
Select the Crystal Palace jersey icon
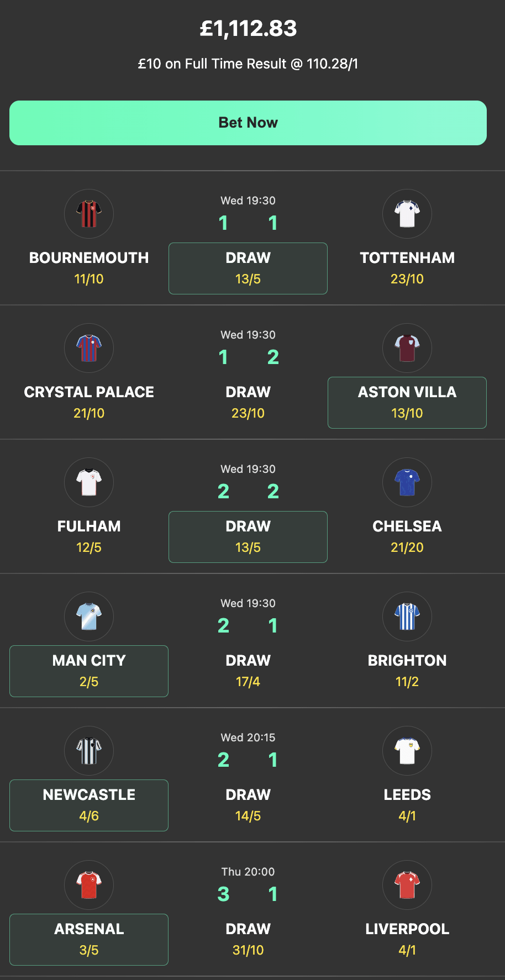(89, 348)
